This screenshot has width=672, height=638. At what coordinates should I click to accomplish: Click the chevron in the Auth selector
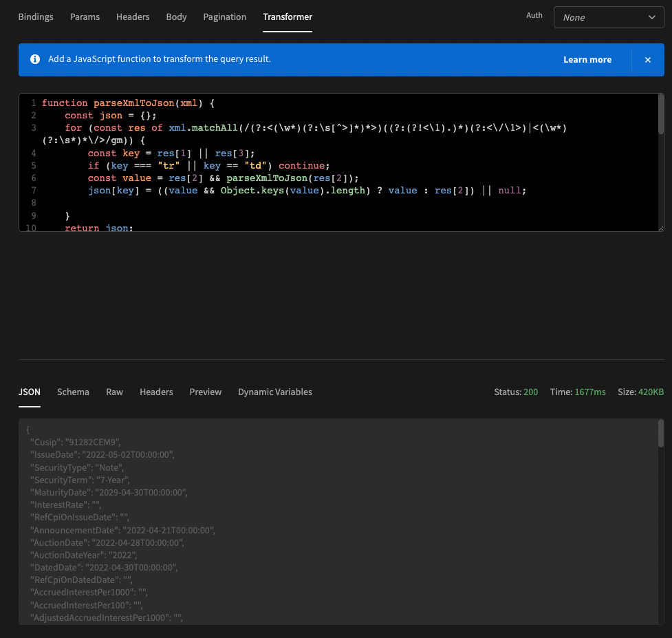pos(652,17)
